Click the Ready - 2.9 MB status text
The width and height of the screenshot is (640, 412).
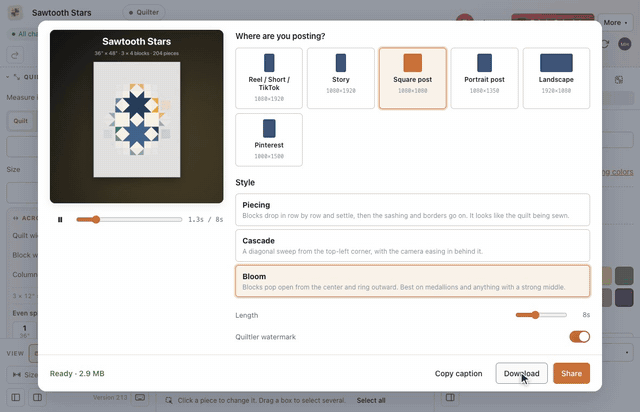[77, 373]
